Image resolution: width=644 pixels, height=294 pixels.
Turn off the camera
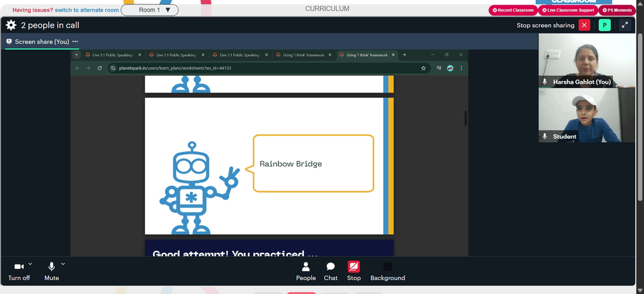point(19,271)
